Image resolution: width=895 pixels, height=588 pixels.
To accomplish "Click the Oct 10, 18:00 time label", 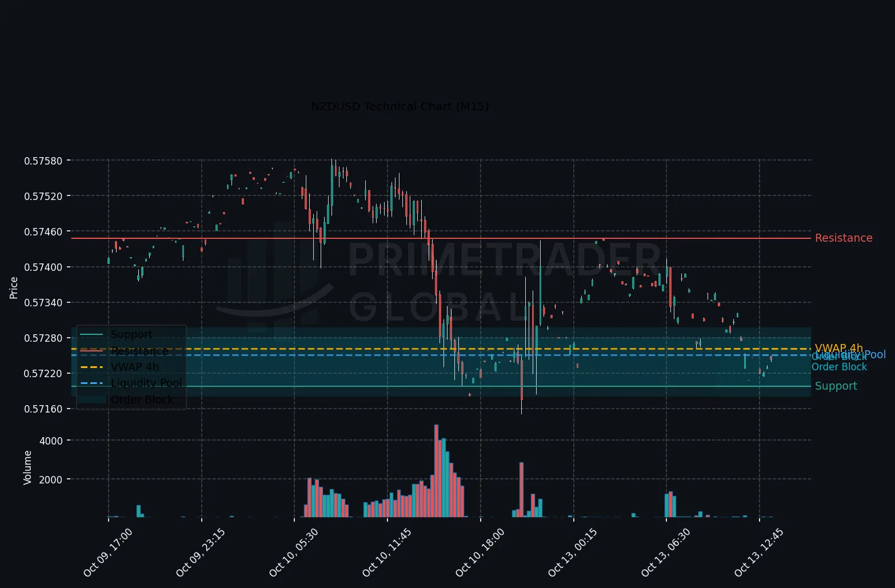I will (x=480, y=552).
